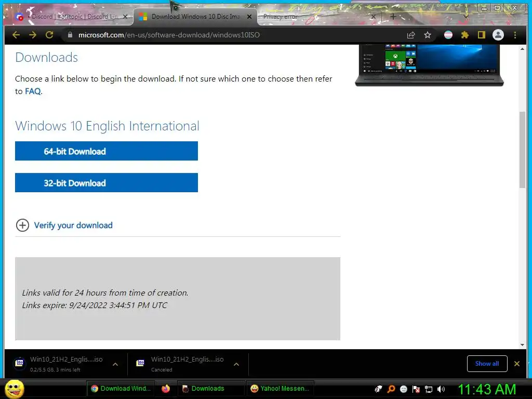
Task: Click the scrollbar down arrow
Action: click(522, 345)
